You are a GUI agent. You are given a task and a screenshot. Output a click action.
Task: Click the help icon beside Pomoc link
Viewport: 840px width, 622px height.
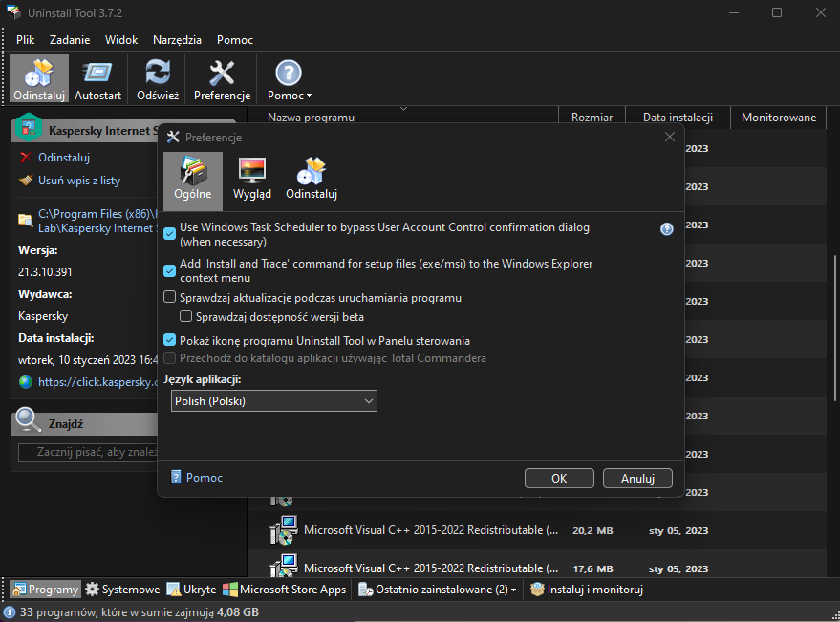[176, 477]
